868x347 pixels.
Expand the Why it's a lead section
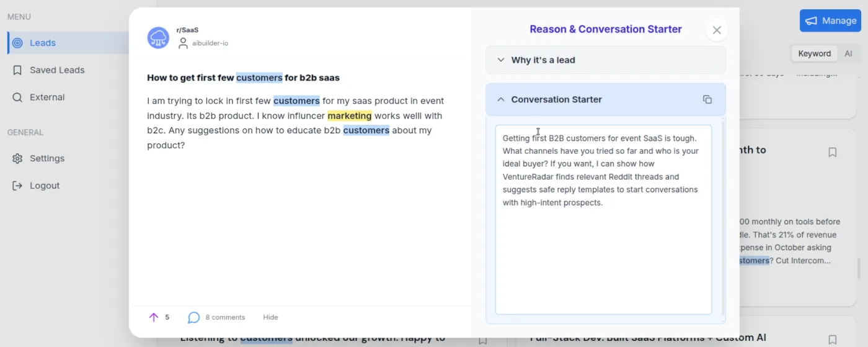point(606,60)
